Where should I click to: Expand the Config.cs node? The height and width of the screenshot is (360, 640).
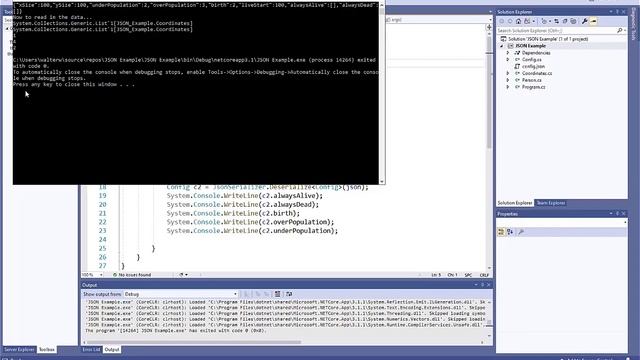pos(508,60)
